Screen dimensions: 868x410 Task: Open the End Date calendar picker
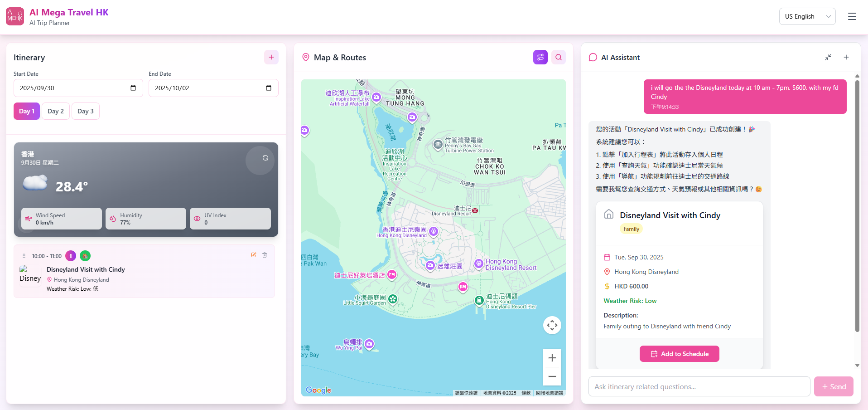pos(269,88)
